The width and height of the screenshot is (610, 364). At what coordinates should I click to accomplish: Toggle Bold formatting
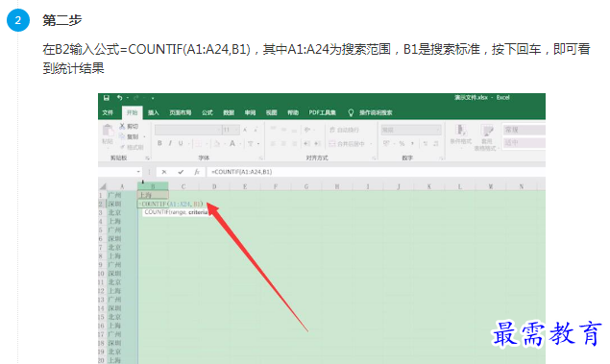coord(159,143)
